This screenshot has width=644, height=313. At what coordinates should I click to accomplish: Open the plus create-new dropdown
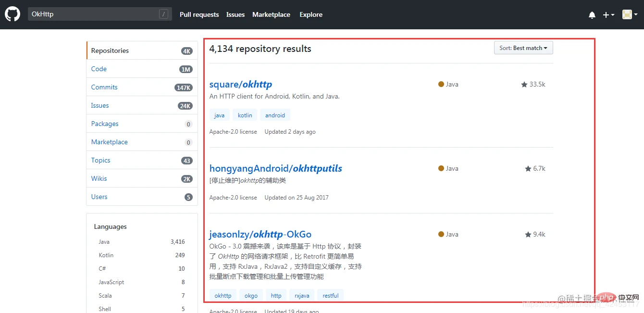[608, 15]
